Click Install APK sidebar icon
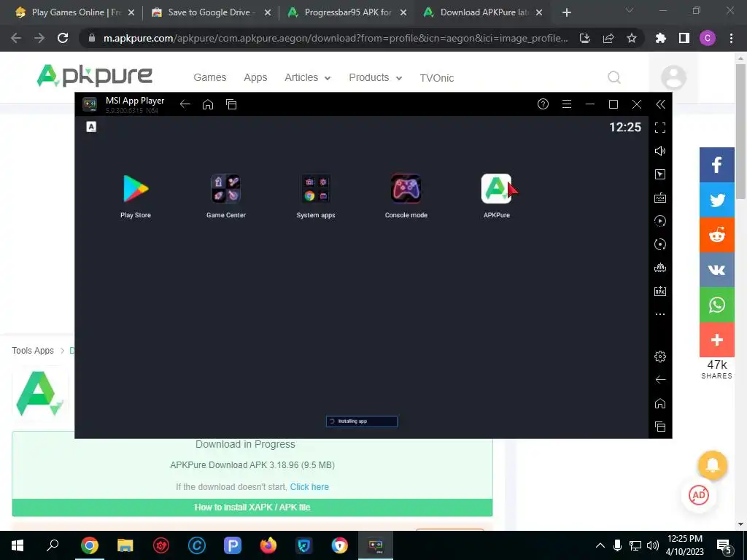747x560 pixels. point(660,291)
